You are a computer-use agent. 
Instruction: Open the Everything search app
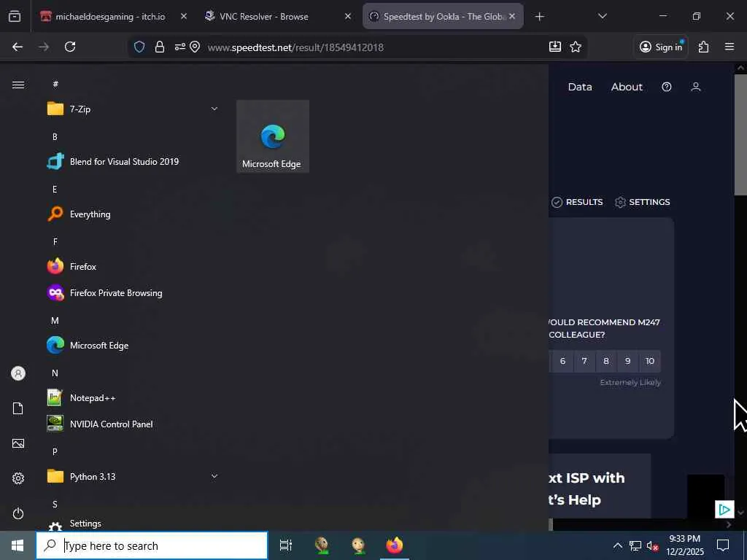tap(133, 214)
